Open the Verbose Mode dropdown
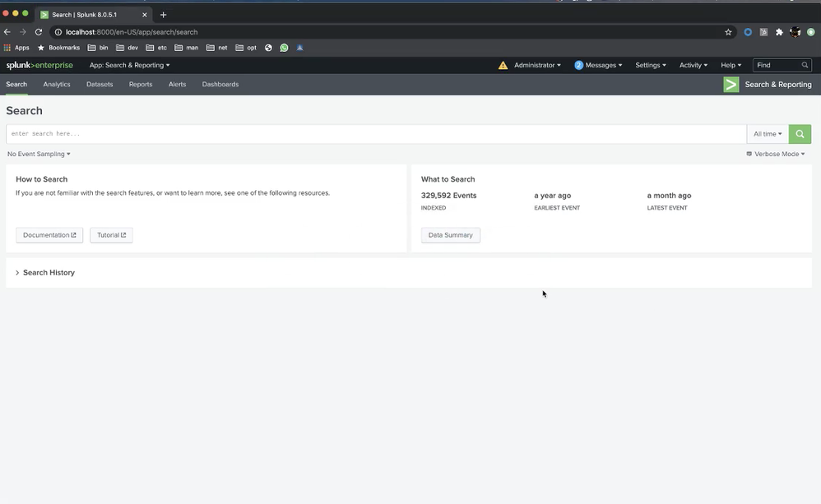 point(776,154)
